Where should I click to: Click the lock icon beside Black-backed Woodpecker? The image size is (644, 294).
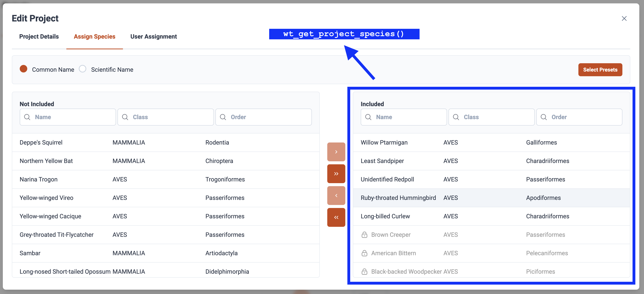(364, 271)
